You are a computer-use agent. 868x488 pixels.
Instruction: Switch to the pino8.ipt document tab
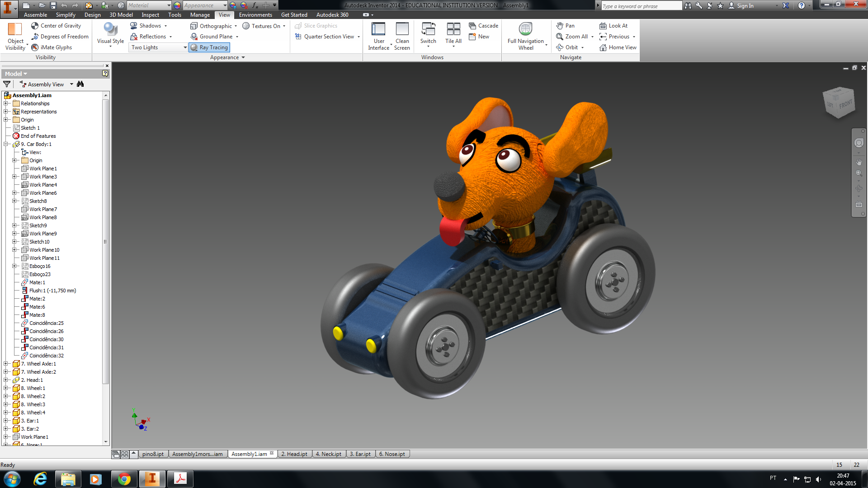pyautogui.click(x=153, y=454)
